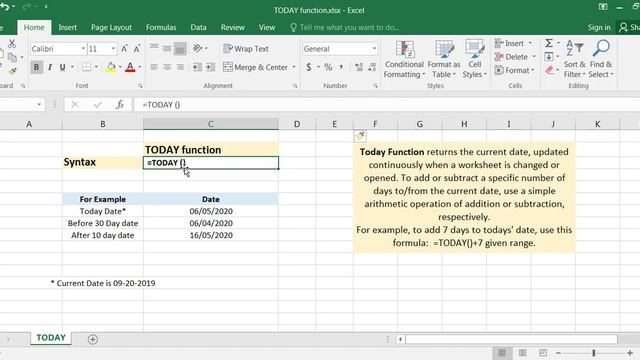Switch to the Data tab

coord(198,27)
